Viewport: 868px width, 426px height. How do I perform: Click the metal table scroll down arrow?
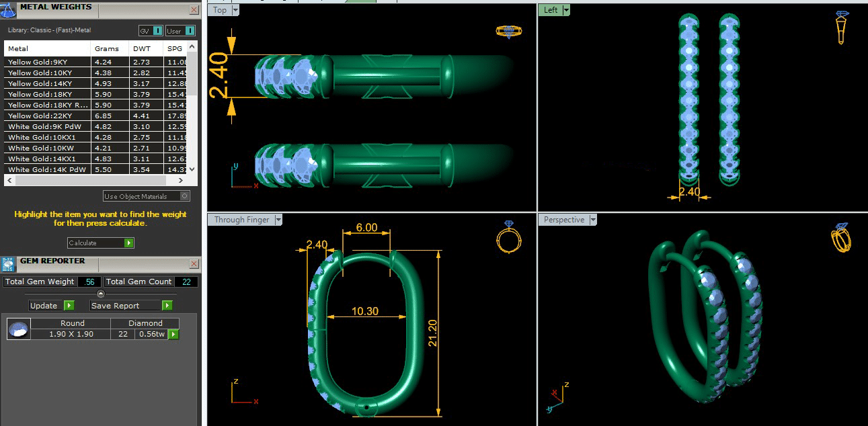192,169
